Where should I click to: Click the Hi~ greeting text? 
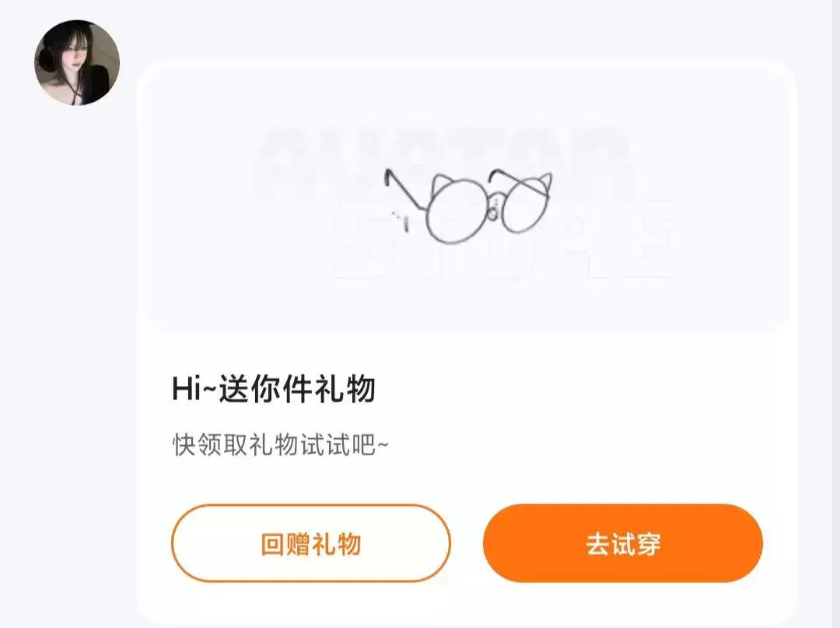(x=194, y=388)
